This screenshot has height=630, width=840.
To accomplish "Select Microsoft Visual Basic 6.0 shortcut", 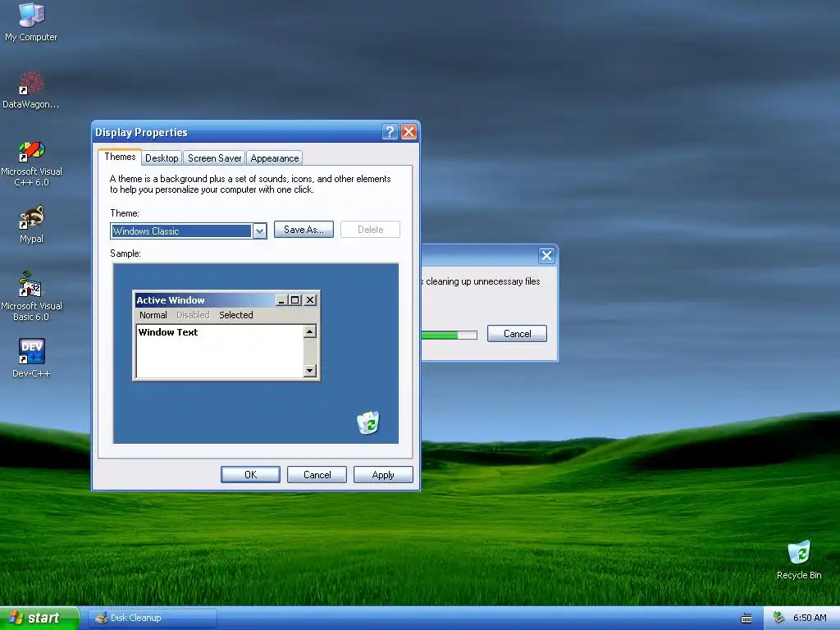I will pyautogui.click(x=31, y=296).
